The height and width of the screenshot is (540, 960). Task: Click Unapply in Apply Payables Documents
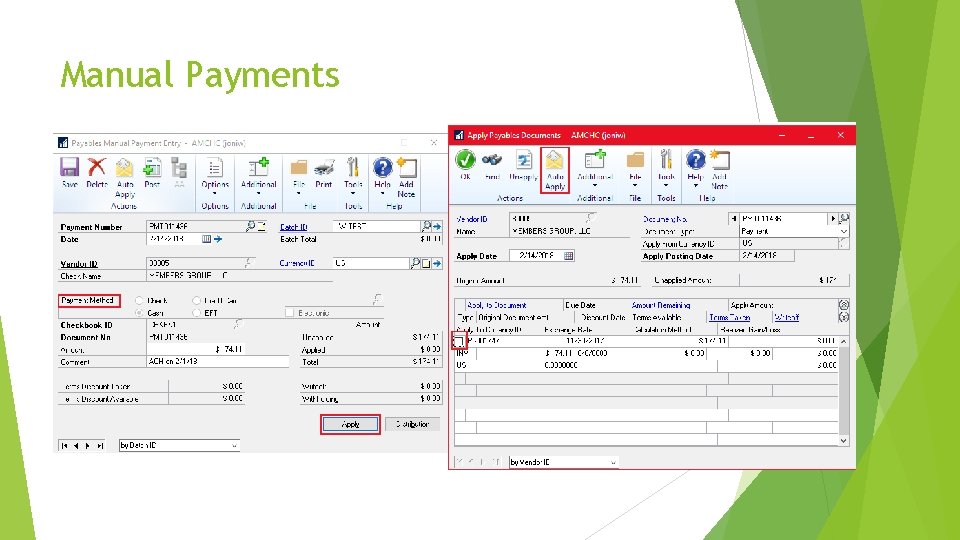pyautogui.click(x=523, y=165)
